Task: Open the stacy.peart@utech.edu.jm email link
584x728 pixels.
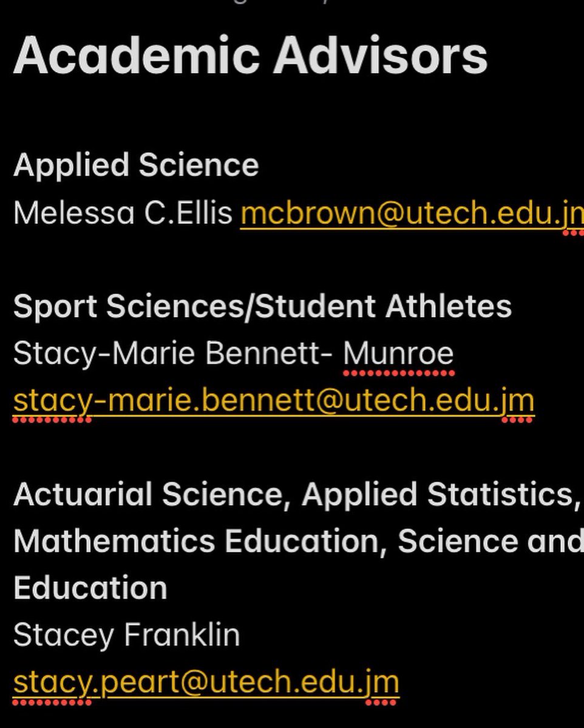Action: coord(206,683)
